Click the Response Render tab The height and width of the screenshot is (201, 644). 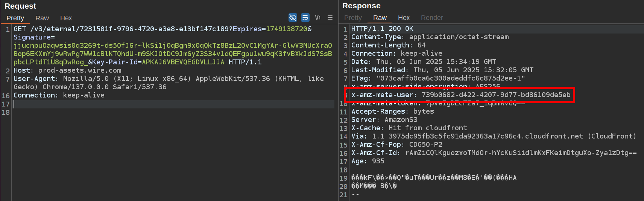point(432,18)
